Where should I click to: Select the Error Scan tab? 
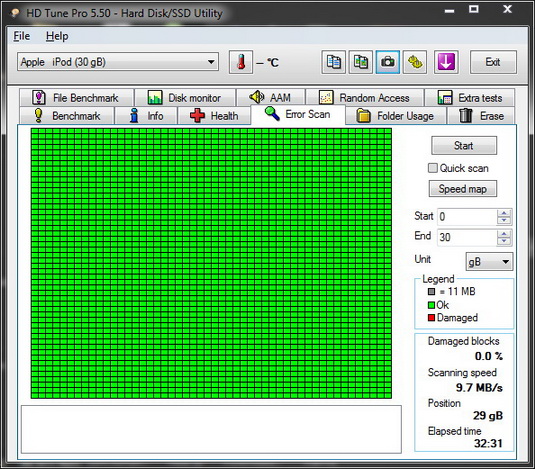[298, 114]
